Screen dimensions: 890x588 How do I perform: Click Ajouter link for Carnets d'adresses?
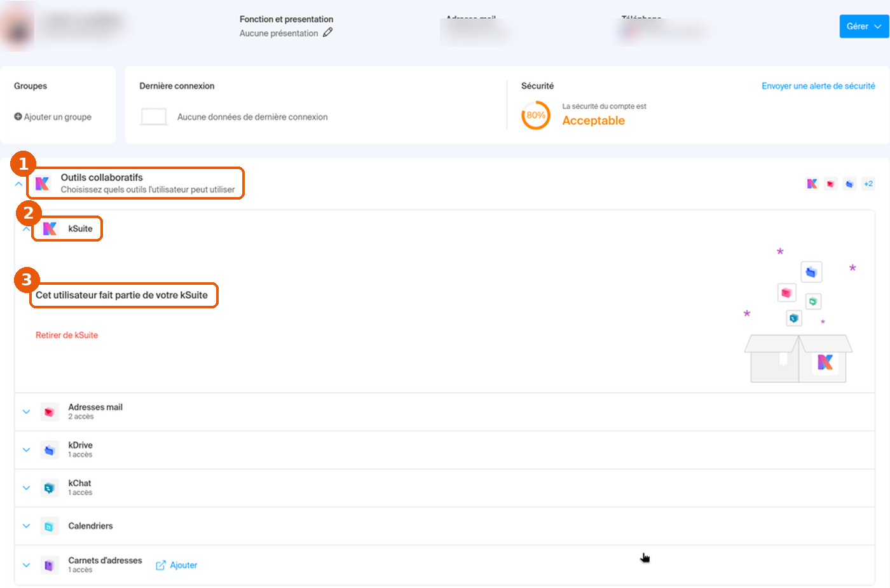point(177,565)
